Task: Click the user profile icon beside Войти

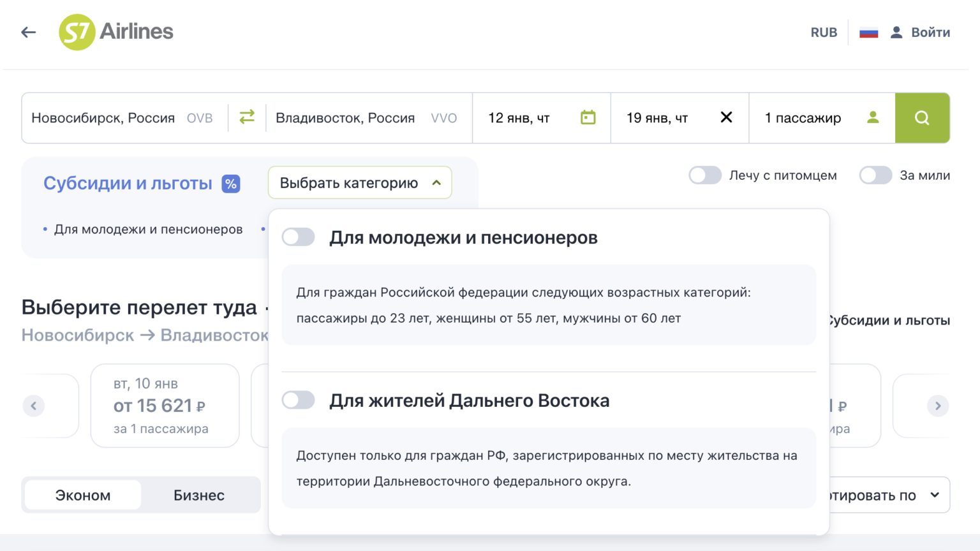Action: (x=896, y=33)
